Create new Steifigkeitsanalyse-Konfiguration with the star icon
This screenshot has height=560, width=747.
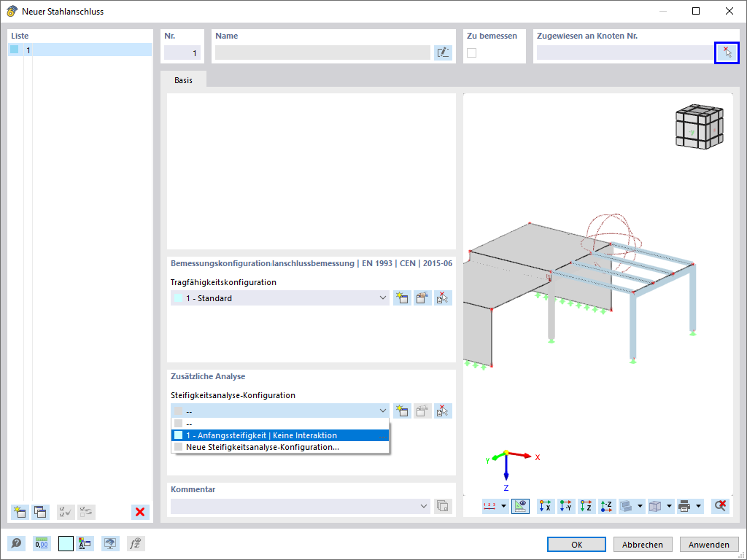coord(402,411)
